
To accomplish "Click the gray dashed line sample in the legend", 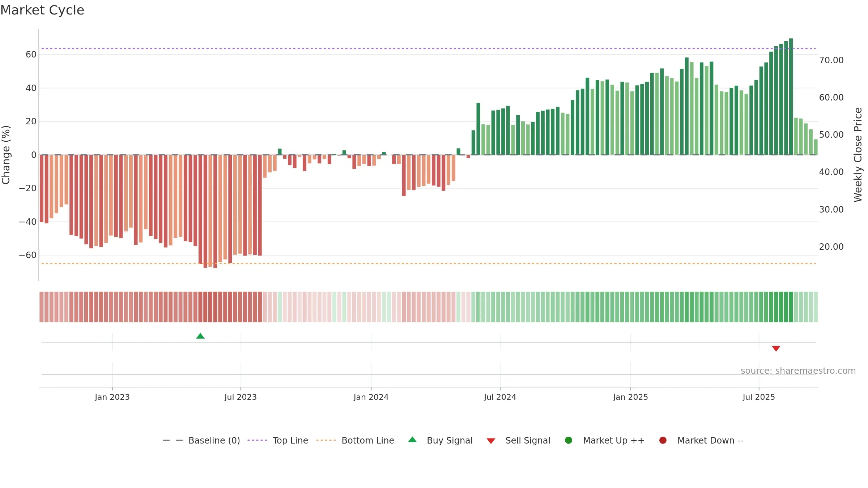I will click(173, 440).
